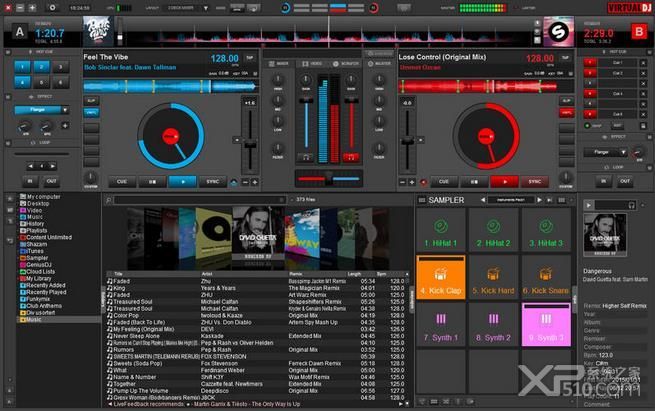
Task: Halve the loop length with left arrow
Action: [x=30, y=166]
